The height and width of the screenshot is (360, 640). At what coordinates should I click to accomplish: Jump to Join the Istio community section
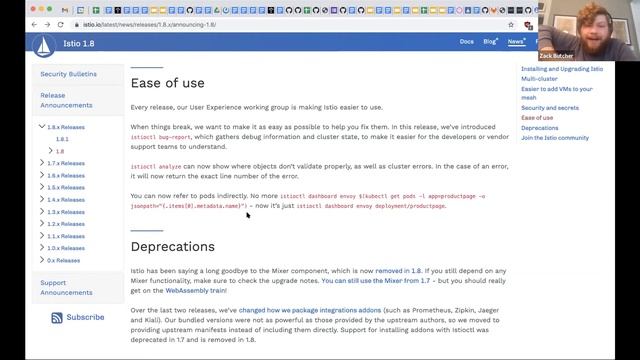coord(555,138)
